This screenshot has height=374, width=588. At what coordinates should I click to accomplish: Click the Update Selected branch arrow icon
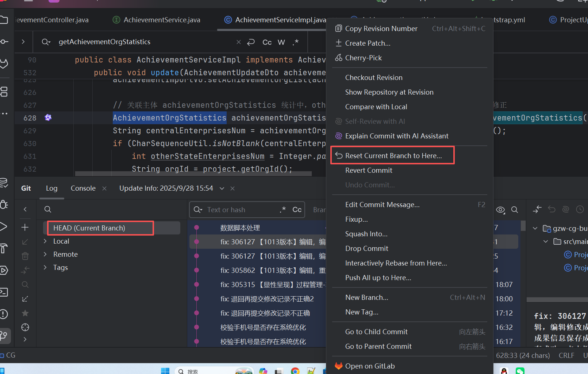25,242
